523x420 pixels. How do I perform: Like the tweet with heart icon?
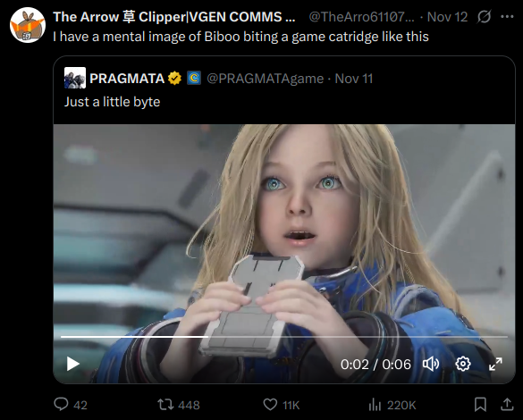tap(270, 405)
